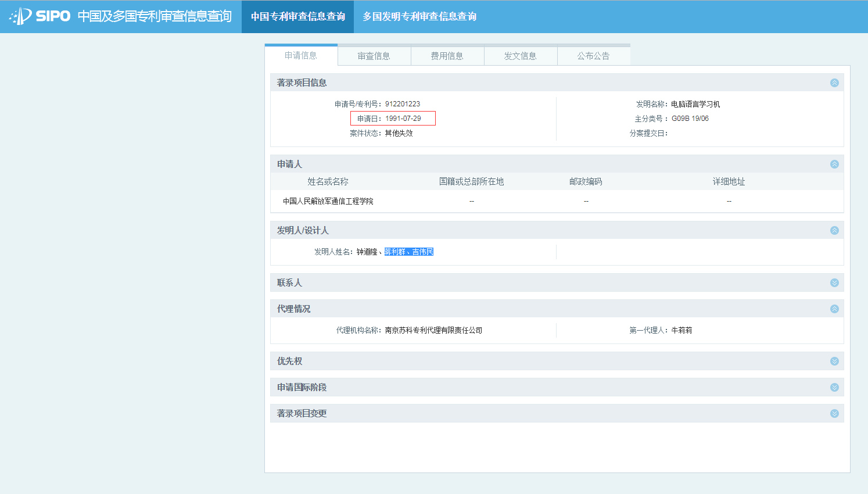
Task: Click the highlighted inventor names 蒋利群、吉伟民
Action: (409, 252)
